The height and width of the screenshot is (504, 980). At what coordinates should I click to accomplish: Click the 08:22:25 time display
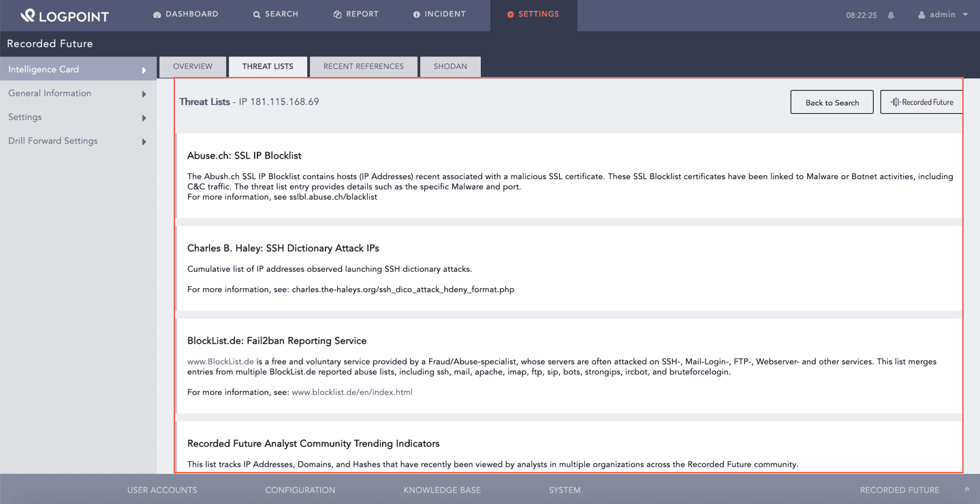tap(862, 14)
